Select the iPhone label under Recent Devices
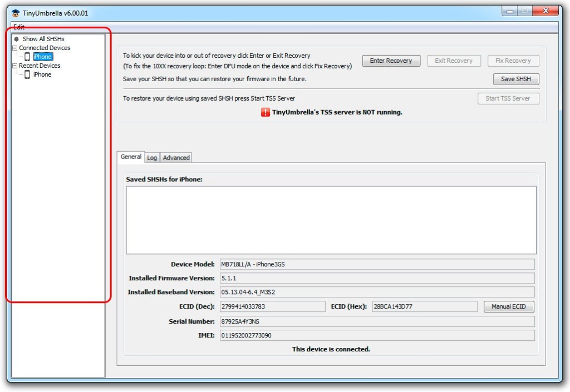Viewport: 570px width, 392px height. (x=42, y=75)
